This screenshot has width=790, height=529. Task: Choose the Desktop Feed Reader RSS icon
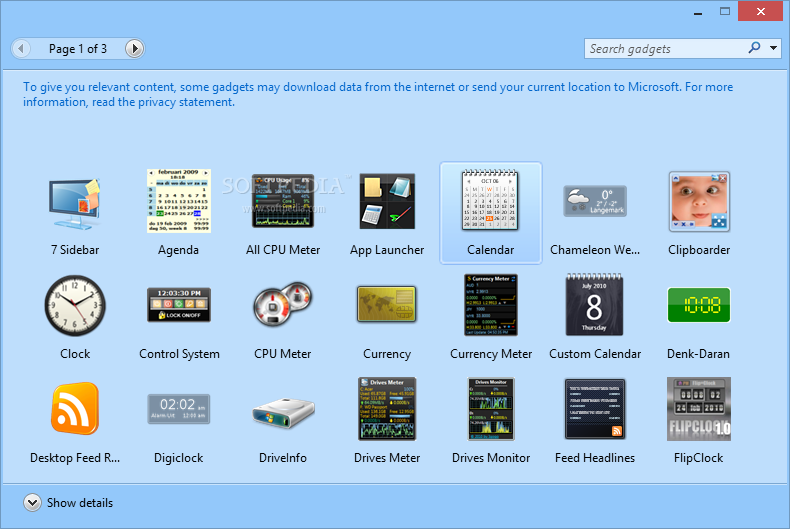[75, 409]
